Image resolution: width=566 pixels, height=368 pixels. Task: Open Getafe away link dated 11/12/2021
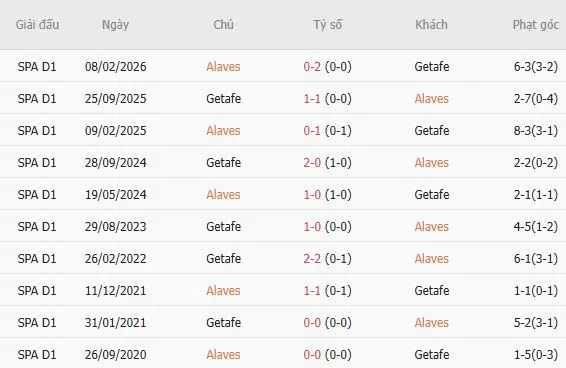(432, 290)
